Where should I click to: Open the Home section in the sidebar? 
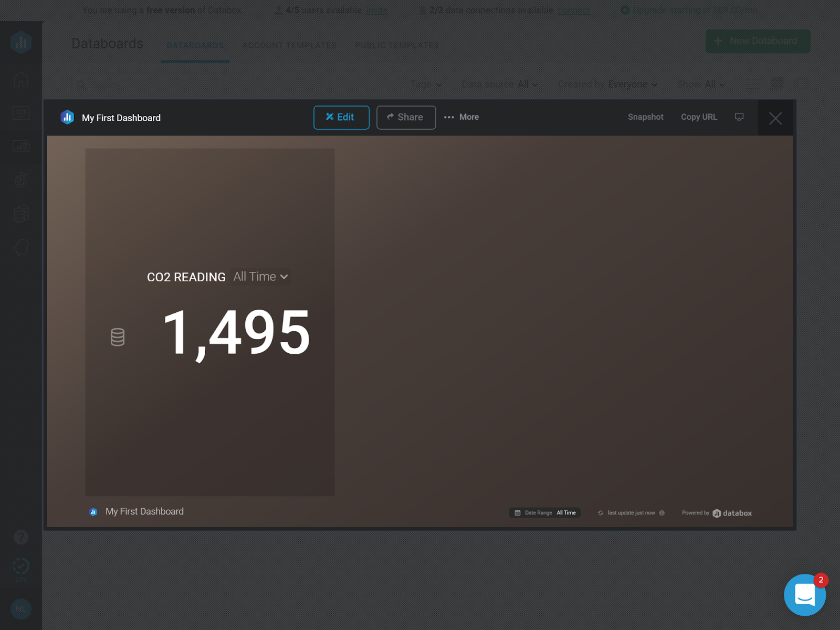click(x=20, y=80)
